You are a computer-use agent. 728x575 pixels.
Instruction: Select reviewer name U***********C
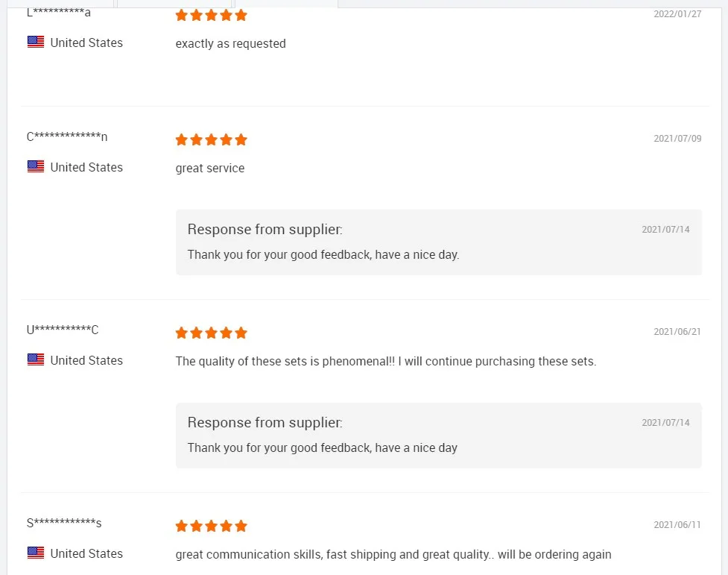click(63, 330)
